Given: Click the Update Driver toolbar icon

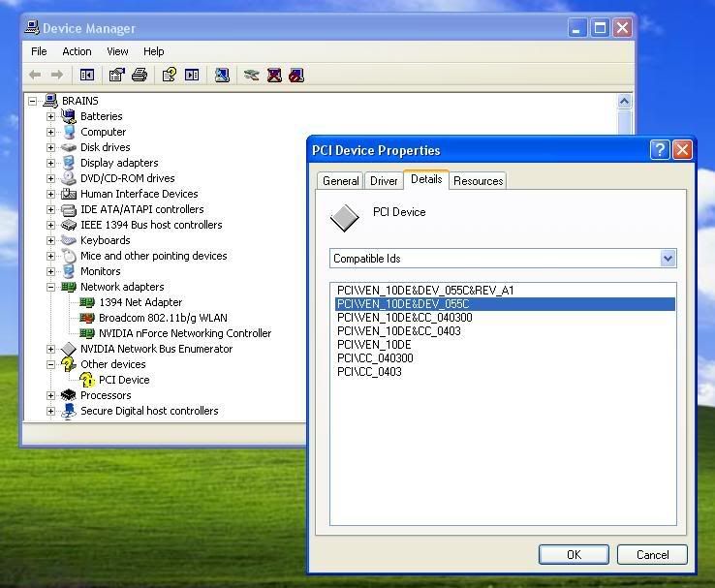Looking at the screenshot, I should [251, 75].
